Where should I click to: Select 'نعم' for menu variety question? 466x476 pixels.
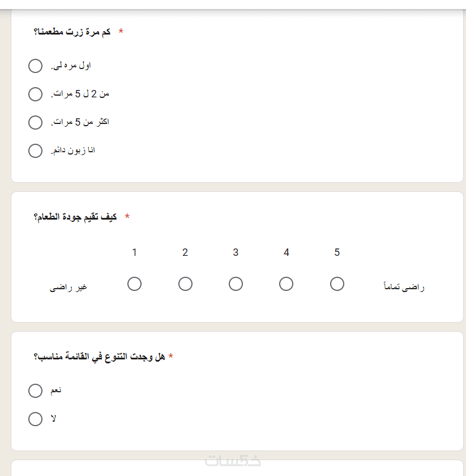pos(35,391)
